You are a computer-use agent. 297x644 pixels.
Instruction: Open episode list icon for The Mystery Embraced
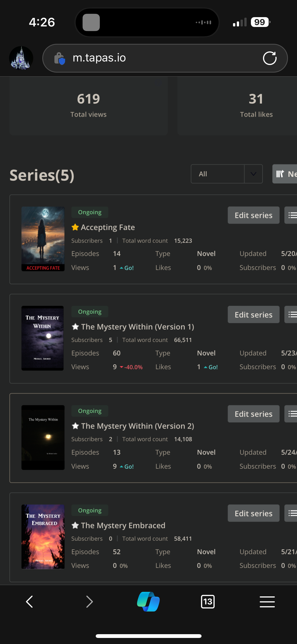point(292,513)
